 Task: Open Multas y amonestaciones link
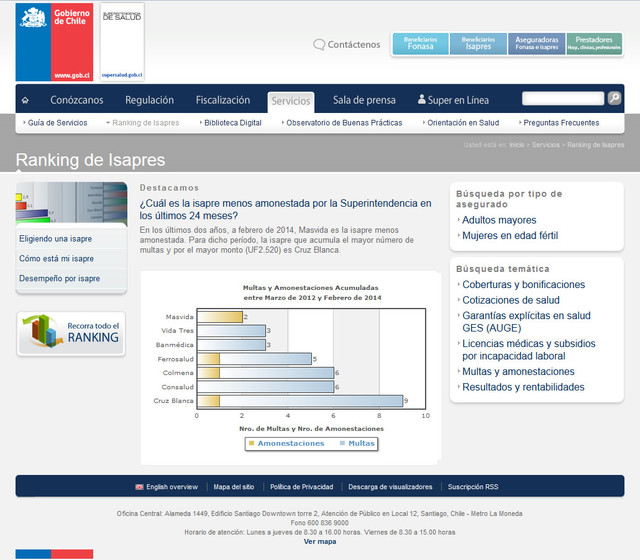tap(518, 371)
